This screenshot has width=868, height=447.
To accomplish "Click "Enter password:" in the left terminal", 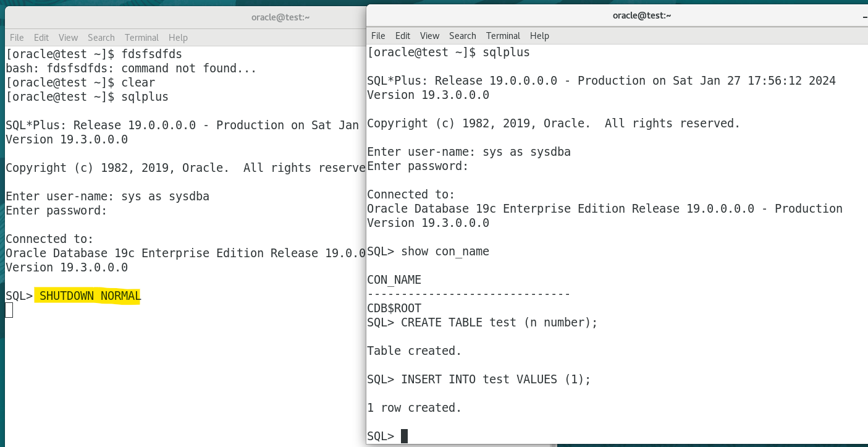I will [x=56, y=211].
